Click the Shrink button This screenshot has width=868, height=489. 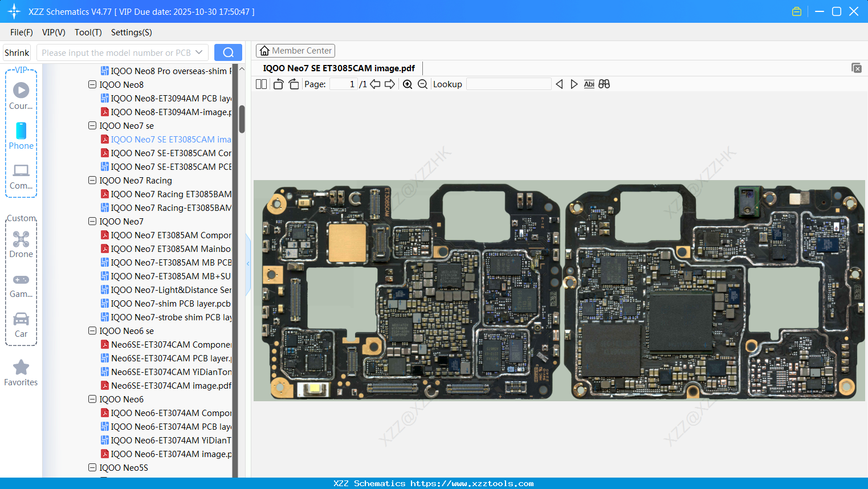pyautogui.click(x=17, y=52)
